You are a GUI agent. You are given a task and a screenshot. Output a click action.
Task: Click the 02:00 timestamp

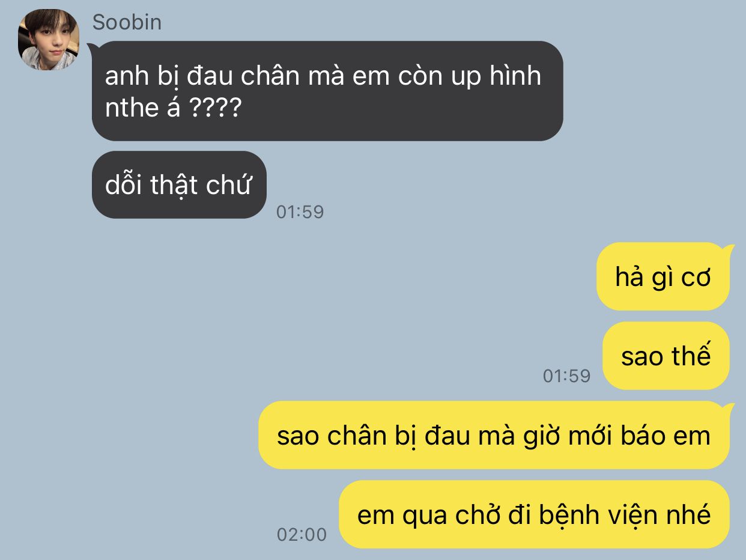click(302, 534)
